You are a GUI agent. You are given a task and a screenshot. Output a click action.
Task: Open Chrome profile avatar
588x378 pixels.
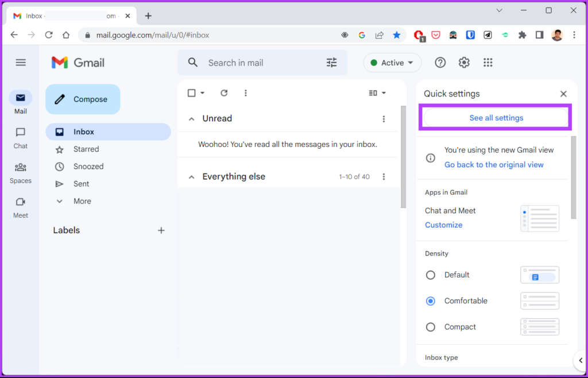(557, 35)
